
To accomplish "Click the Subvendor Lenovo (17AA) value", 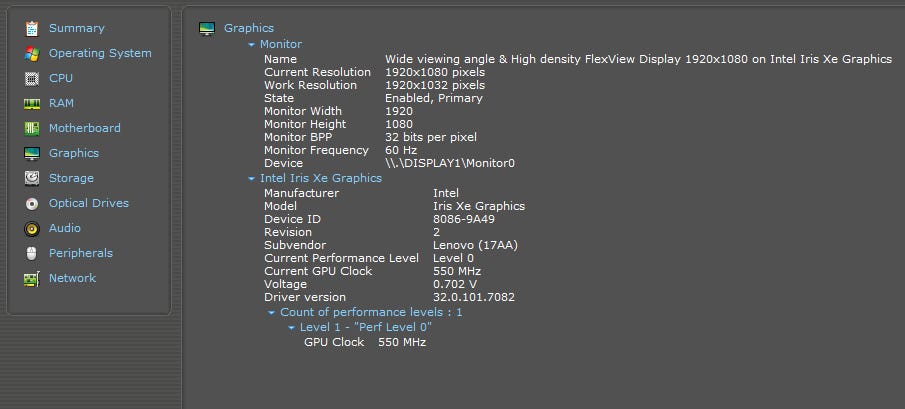I will point(476,245).
